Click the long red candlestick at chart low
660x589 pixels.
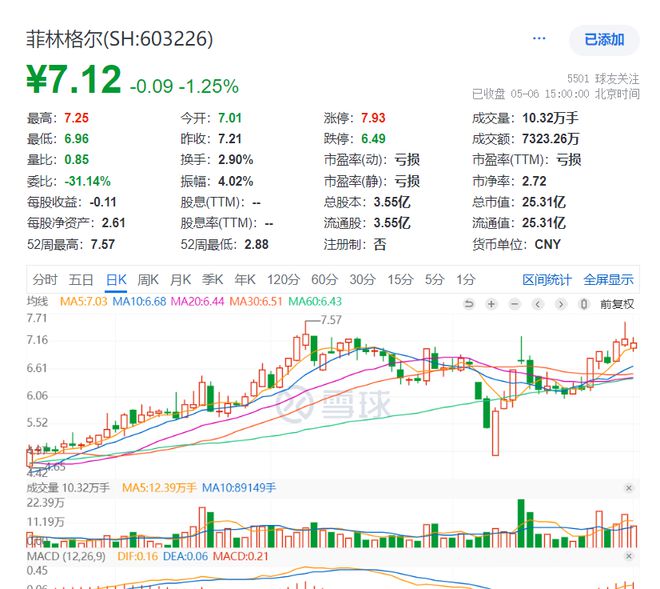495,432
